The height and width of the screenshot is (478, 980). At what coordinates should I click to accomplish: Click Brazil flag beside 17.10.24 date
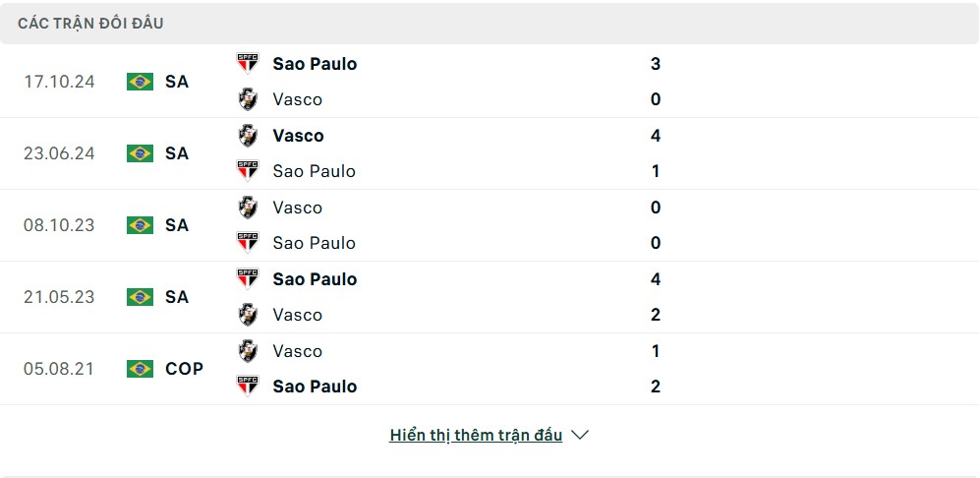[x=140, y=82]
